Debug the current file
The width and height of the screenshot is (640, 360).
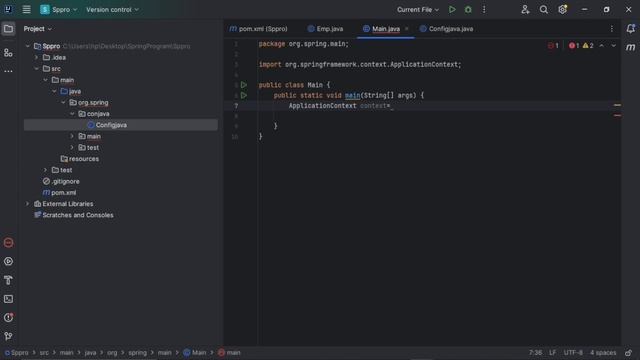[468, 9]
